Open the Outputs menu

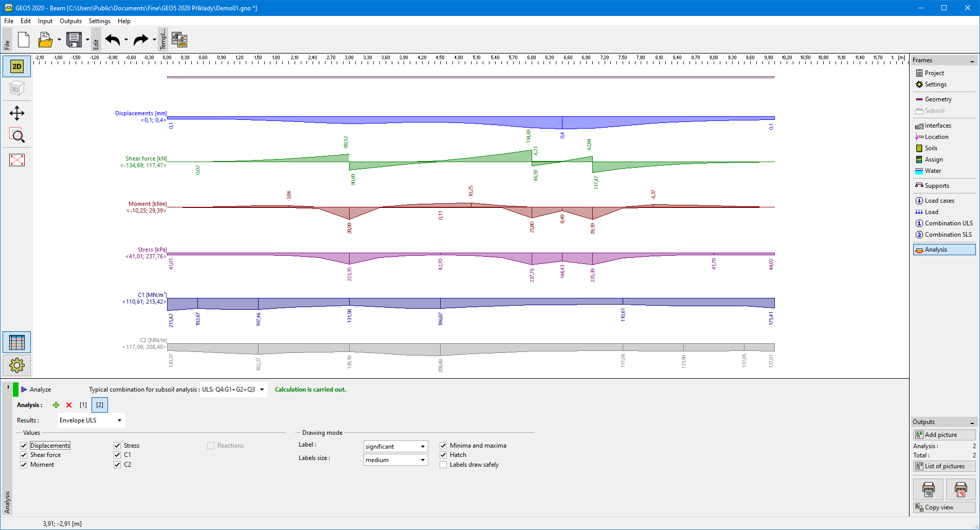point(70,21)
